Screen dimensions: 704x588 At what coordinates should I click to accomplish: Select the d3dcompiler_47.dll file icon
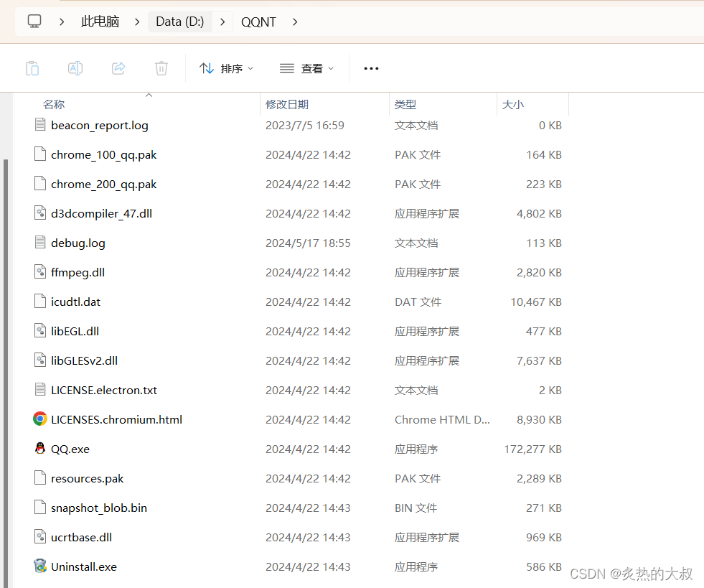pos(40,213)
